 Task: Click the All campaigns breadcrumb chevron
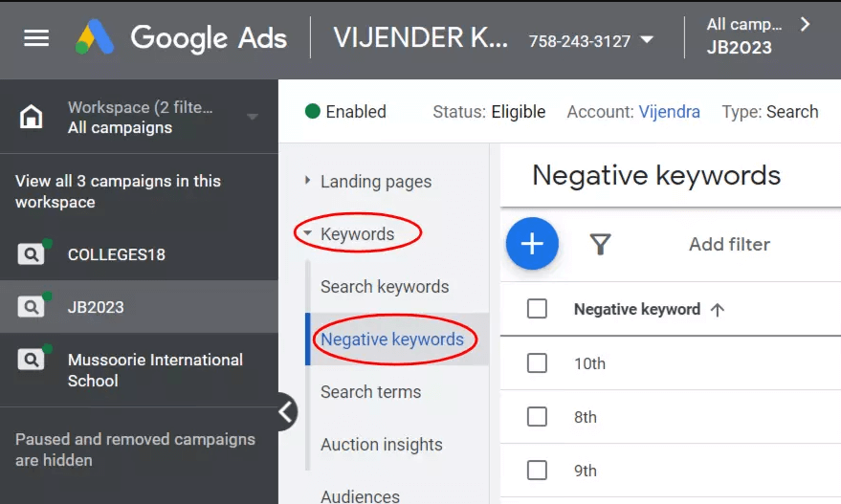[x=805, y=24]
